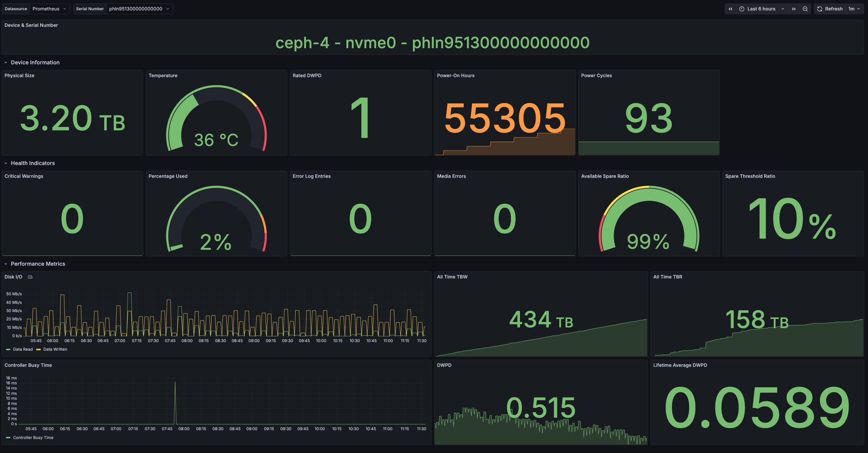Screen dimensions: 868x453
Task: Click the Controller Busy Time panel title
Action: pyautogui.click(x=28, y=365)
